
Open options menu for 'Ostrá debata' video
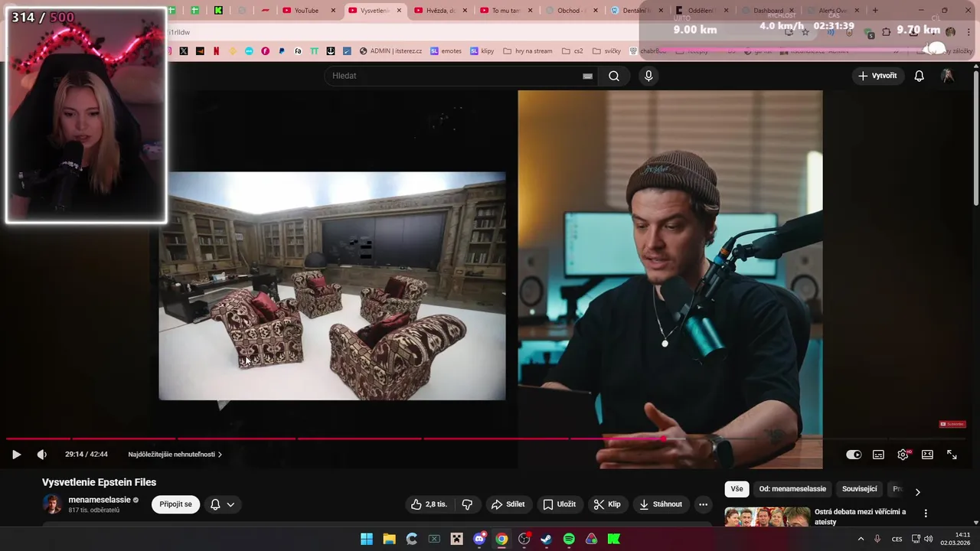[x=926, y=514]
